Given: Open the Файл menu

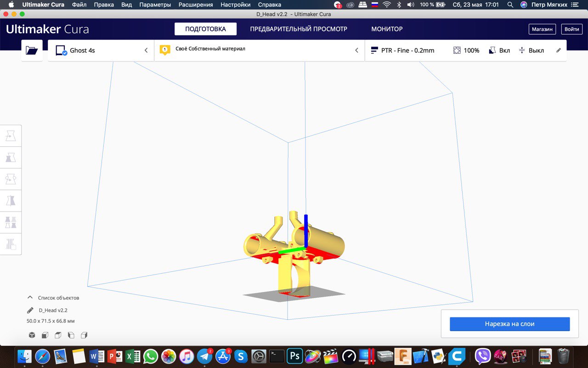Looking at the screenshot, I should tap(79, 5).
